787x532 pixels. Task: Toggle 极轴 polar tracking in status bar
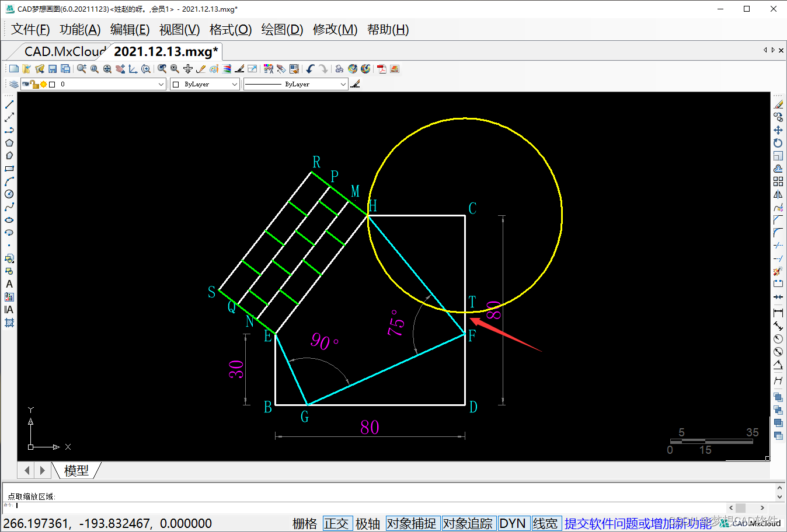click(368, 523)
